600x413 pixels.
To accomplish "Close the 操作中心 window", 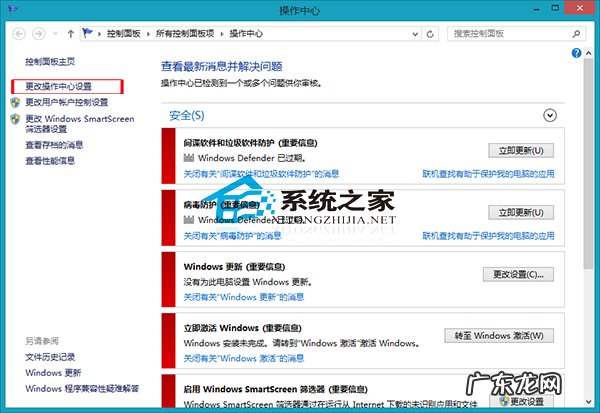I will point(580,8).
